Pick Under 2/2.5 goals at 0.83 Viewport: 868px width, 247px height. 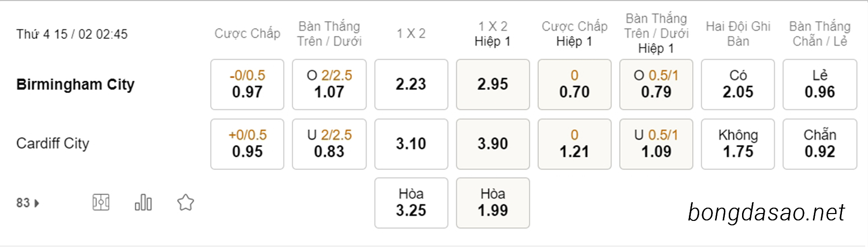click(x=329, y=144)
